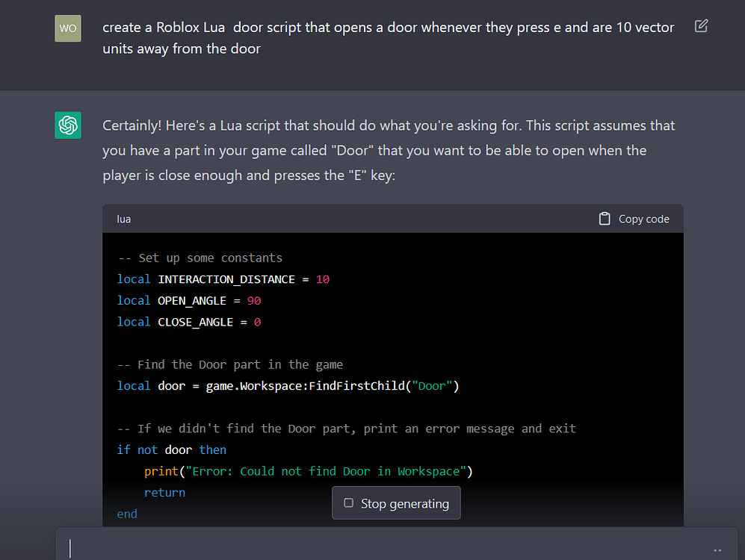Image resolution: width=745 pixels, height=560 pixels.
Task: Click the ChatGPT green logo avatar
Action: pyautogui.click(x=68, y=125)
